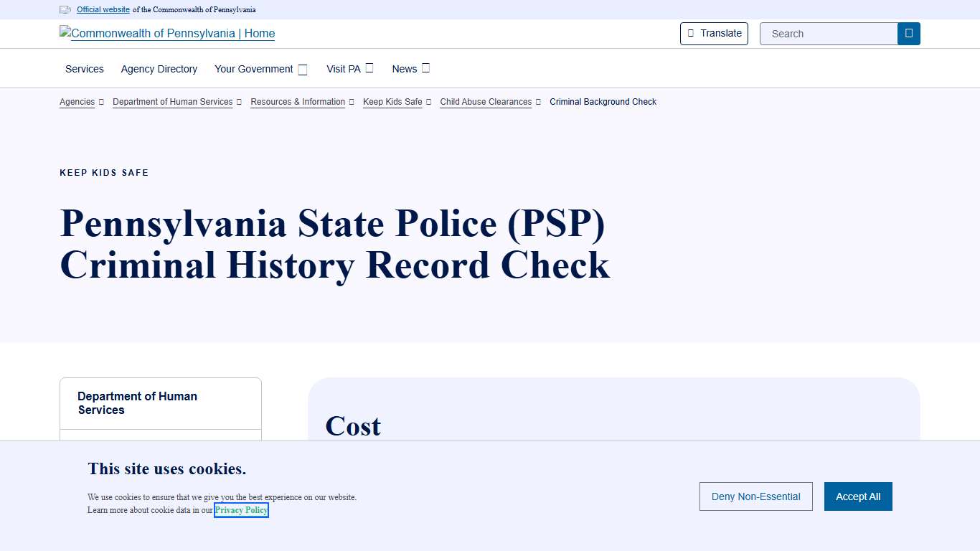
Task: Click the chevron after Child Abuse Clearances breadcrumb
Action: 538,102
